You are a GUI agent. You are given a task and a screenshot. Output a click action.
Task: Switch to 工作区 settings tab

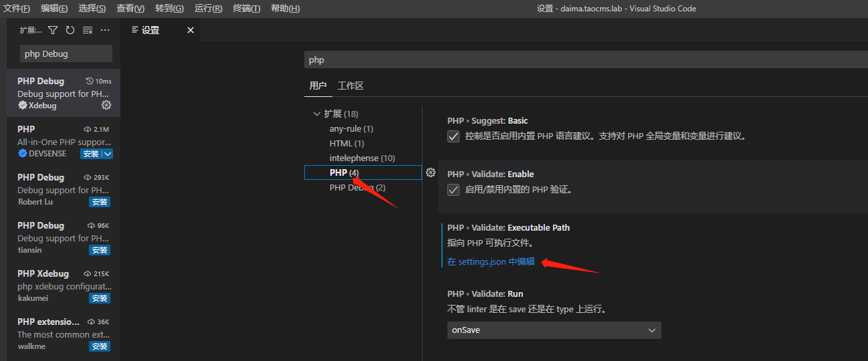pos(350,86)
